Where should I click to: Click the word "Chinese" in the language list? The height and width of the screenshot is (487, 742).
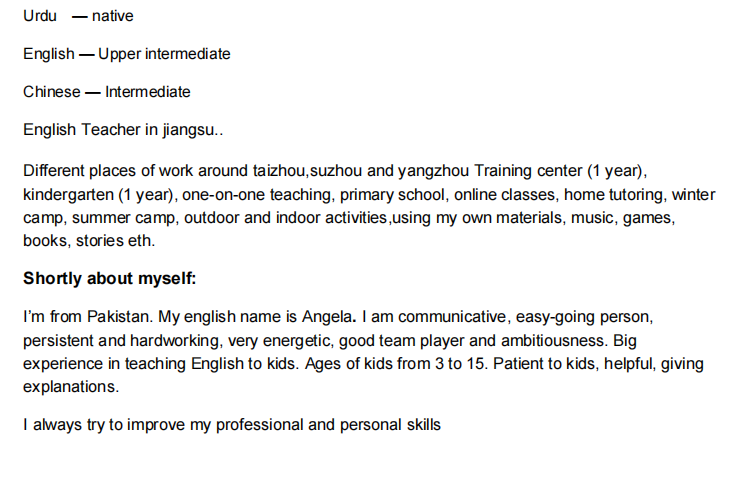click(51, 92)
